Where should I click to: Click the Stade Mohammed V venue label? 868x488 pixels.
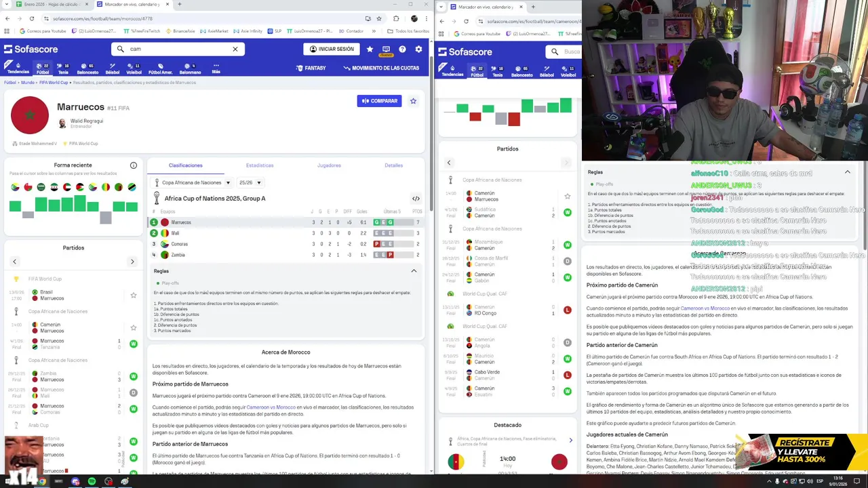click(x=35, y=144)
